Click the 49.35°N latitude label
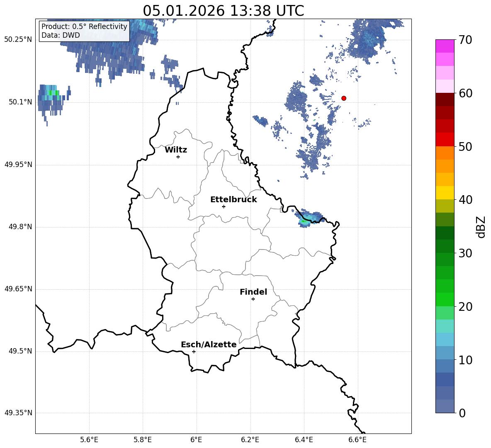Viewport: 491px width, 448px height. [18, 413]
